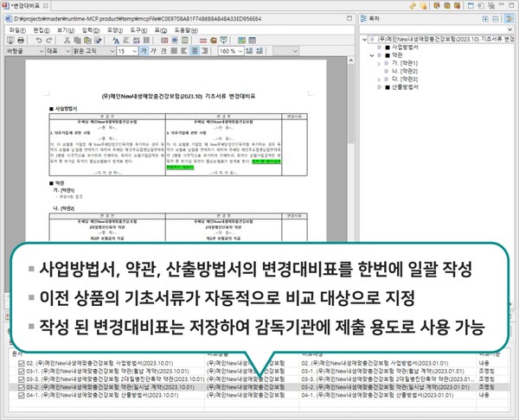Select ■ 사업방법서 in the outline tree
Screen dimensions: 519x420
[x=402, y=48]
